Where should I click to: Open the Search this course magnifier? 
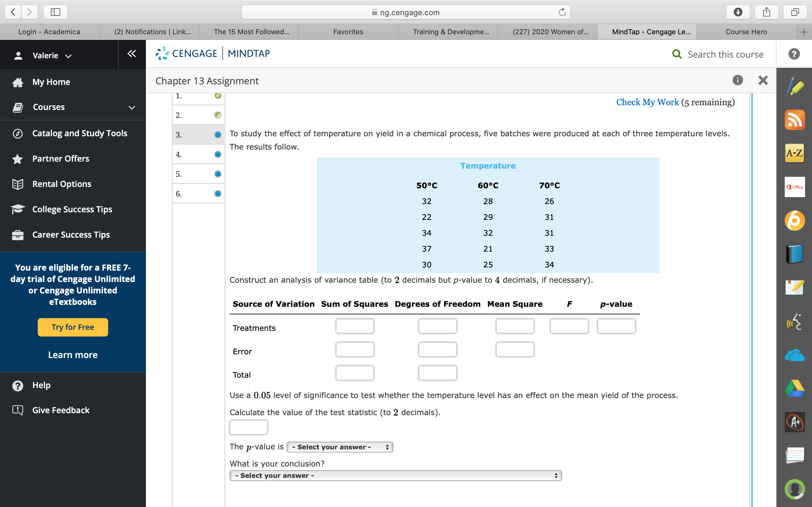click(677, 54)
